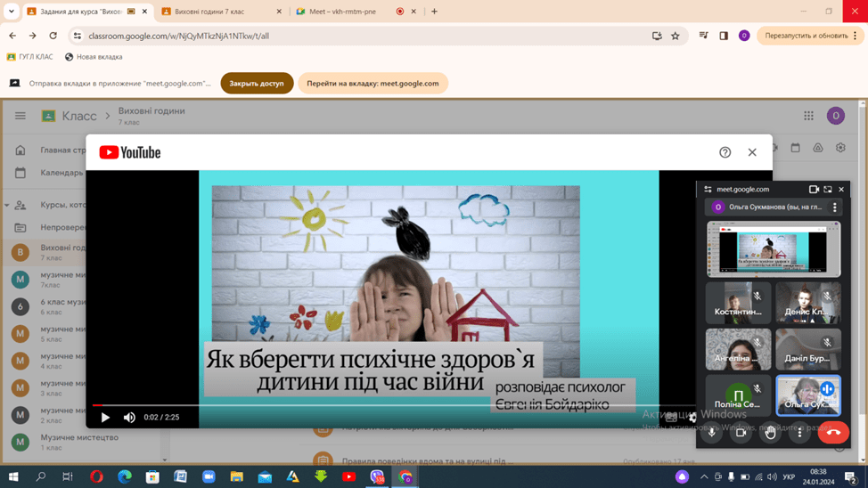Open browser side panel
Screen dimensions: 868x488
point(724,36)
